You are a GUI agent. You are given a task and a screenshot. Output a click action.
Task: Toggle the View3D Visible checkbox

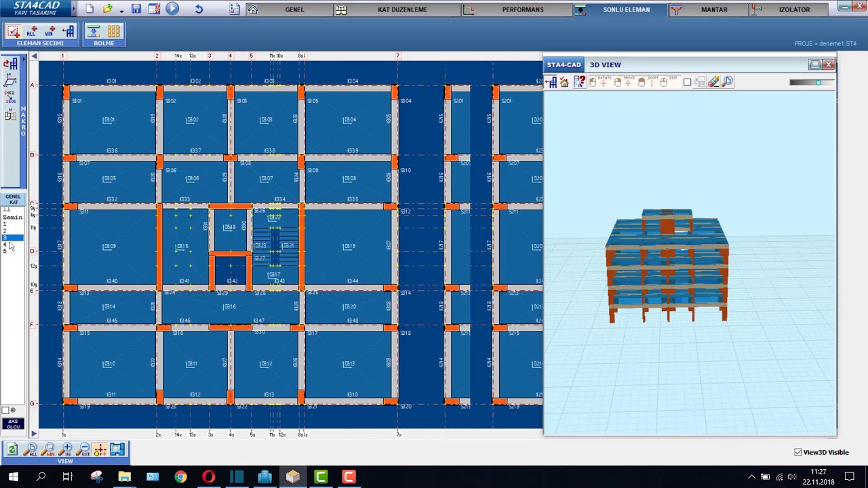click(798, 452)
